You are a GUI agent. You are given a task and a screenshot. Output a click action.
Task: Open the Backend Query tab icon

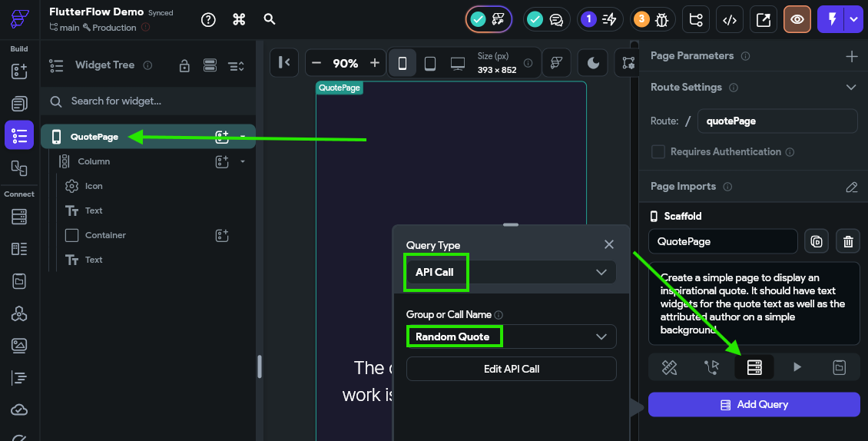[x=754, y=367]
